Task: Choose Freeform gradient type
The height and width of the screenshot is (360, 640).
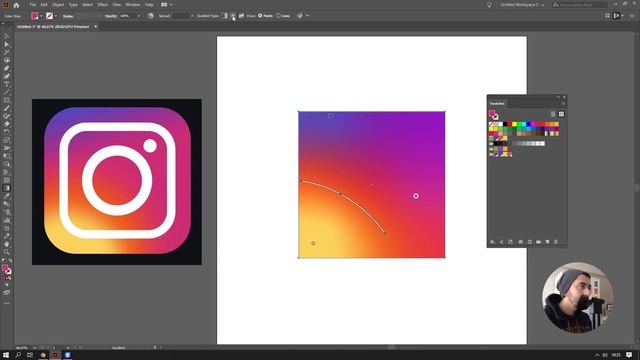Action: pyautogui.click(x=241, y=16)
